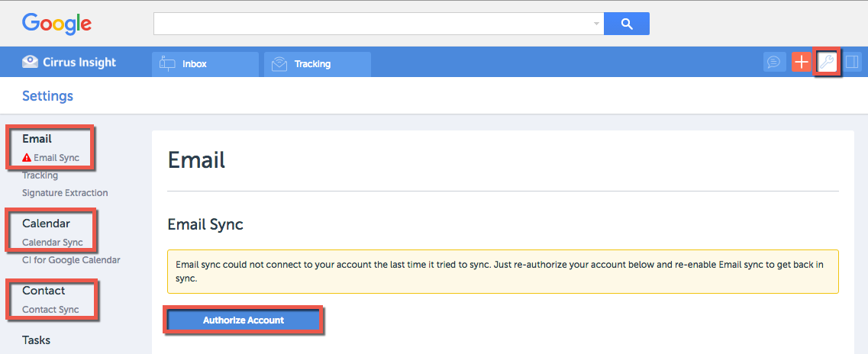Open the chat bubble feedback icon
The image size is (868, 354).
(x=774, y=62)
